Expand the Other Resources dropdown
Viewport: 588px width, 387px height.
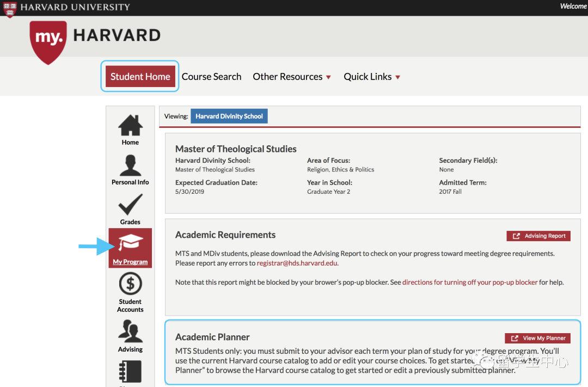tap(292, 77)
